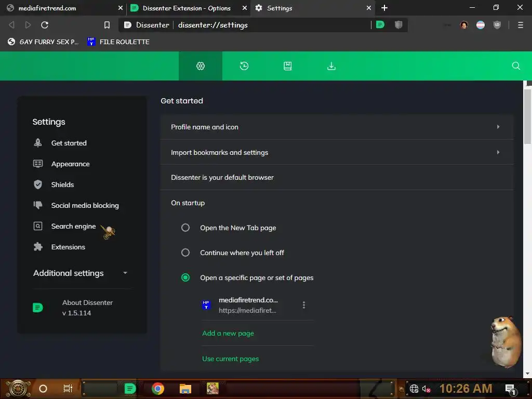Click the Appearance sidebar icon
This screenshot has height=399, width=532.
pos(37,164)
